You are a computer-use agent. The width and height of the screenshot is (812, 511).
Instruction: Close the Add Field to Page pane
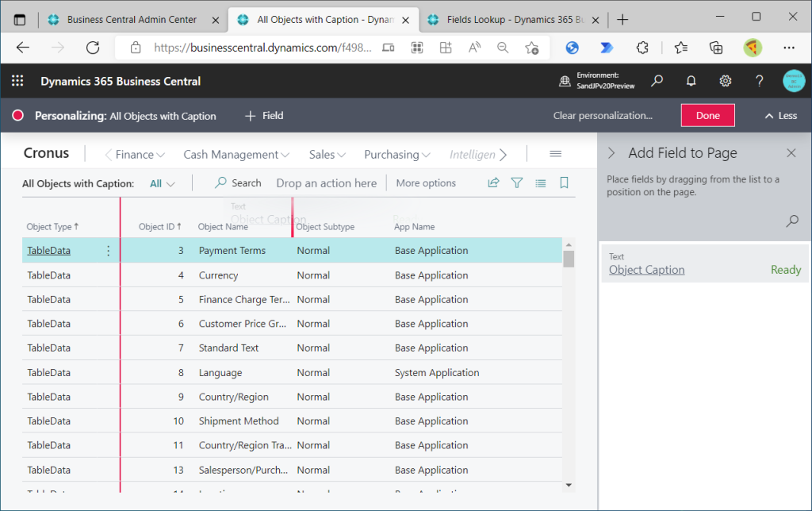pyautogui.click(x=791, y=153)
